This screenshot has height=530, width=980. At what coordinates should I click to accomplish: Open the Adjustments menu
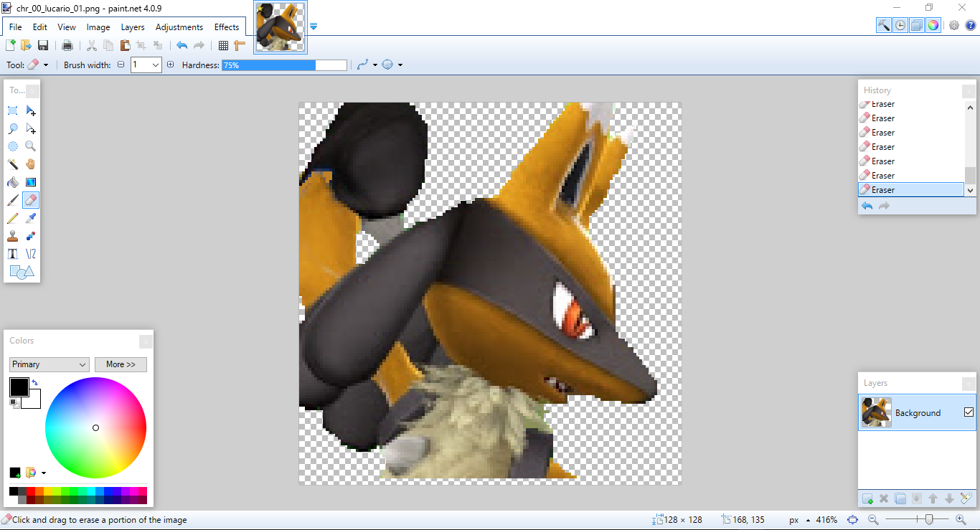(x=179, y=27)
